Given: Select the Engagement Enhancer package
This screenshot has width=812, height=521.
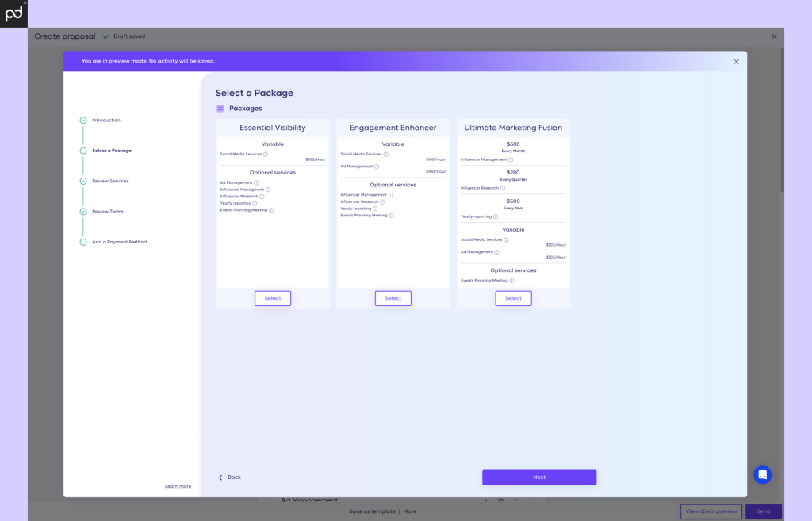Looking at the screenshot, I should tap(393, 298).
